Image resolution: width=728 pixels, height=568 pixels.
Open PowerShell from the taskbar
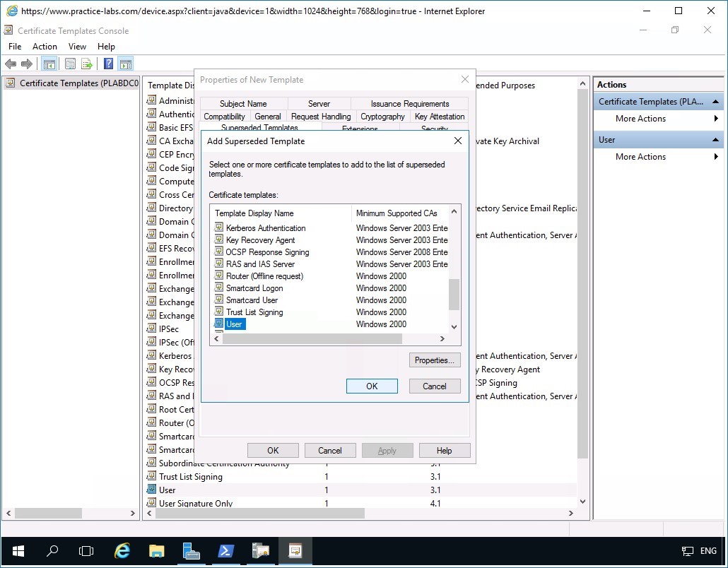pos(225,551)
